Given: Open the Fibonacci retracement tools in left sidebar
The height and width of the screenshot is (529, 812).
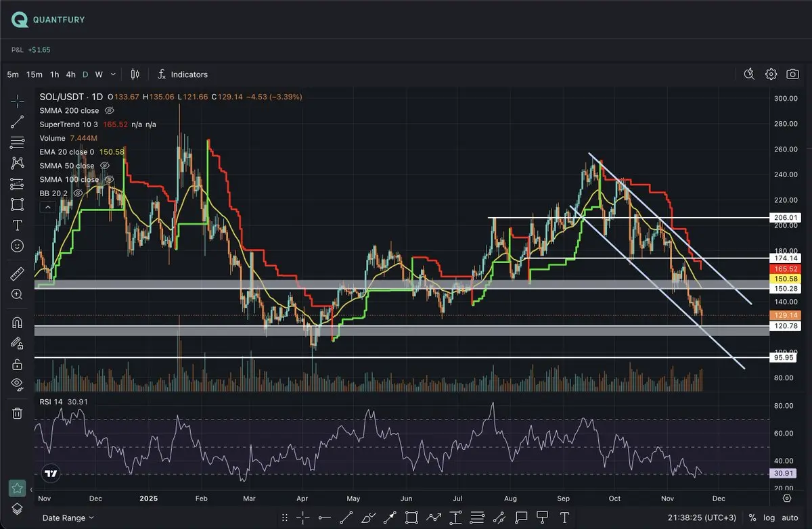Looking at the screenshot, I should click(x=18, y=142).
